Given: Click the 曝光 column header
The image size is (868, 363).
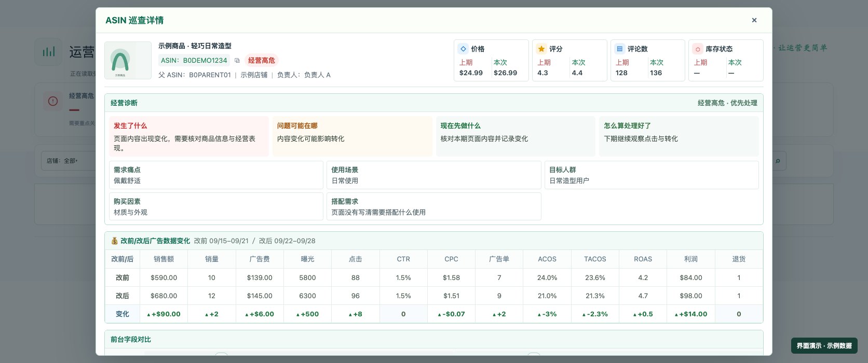Looking at the screenshot, I should click(307, 259).
